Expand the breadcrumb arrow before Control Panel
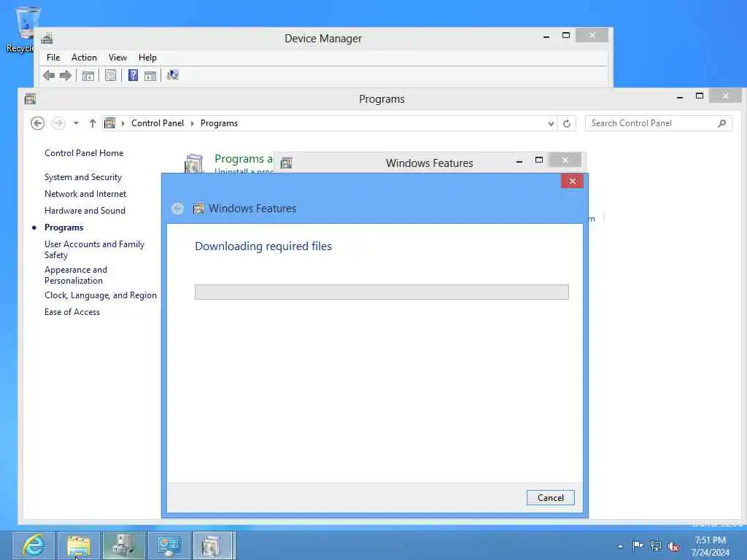 (x=123, y=123)
